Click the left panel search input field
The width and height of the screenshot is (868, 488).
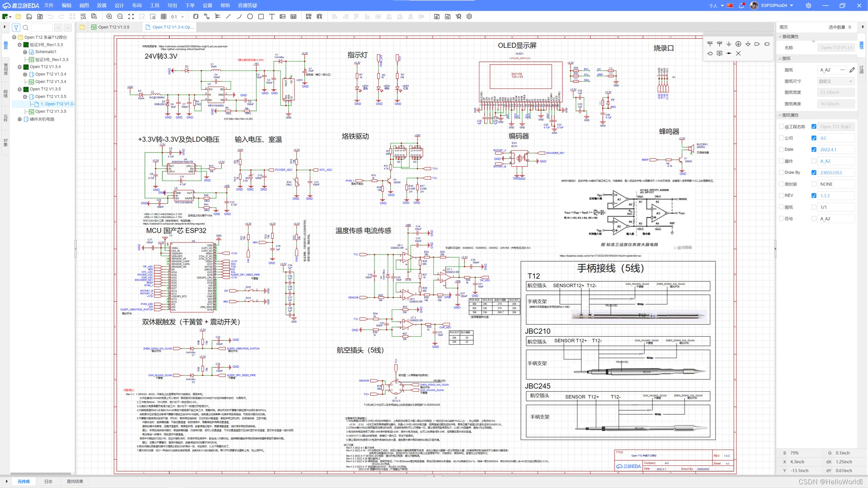click(42, 27)
